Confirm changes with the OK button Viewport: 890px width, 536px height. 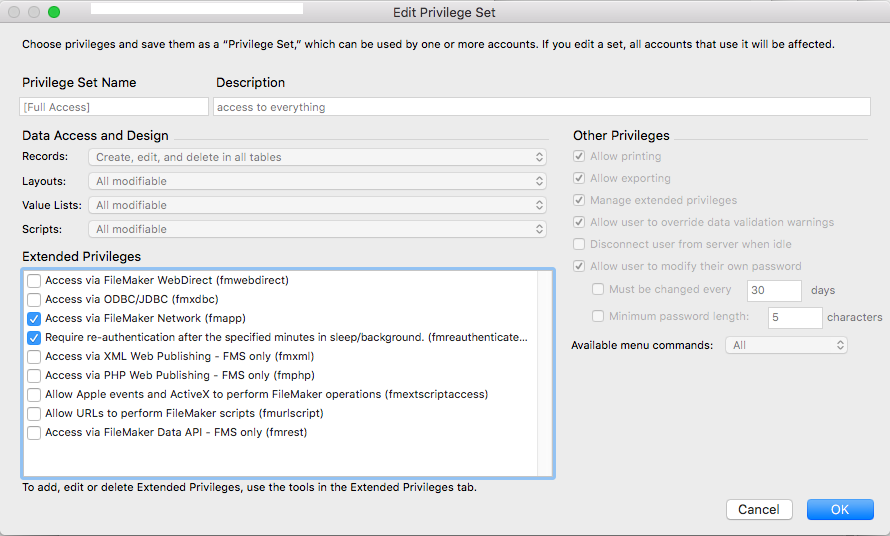pyautogui.click(x=840, y=509)
